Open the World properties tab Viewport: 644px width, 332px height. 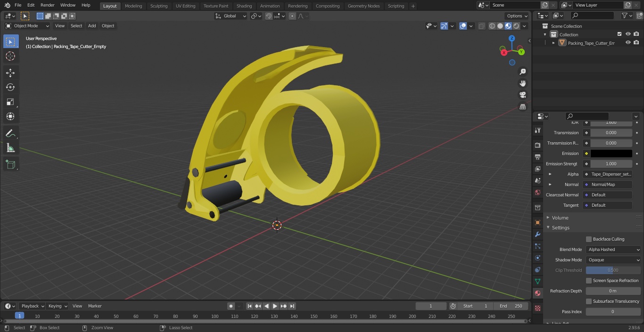click(537, 192)
